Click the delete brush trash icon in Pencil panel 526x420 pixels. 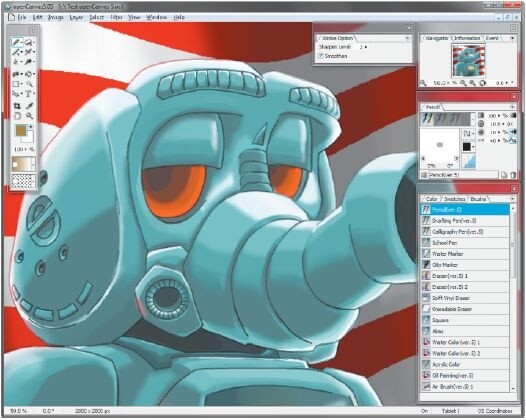coord(512,175)
